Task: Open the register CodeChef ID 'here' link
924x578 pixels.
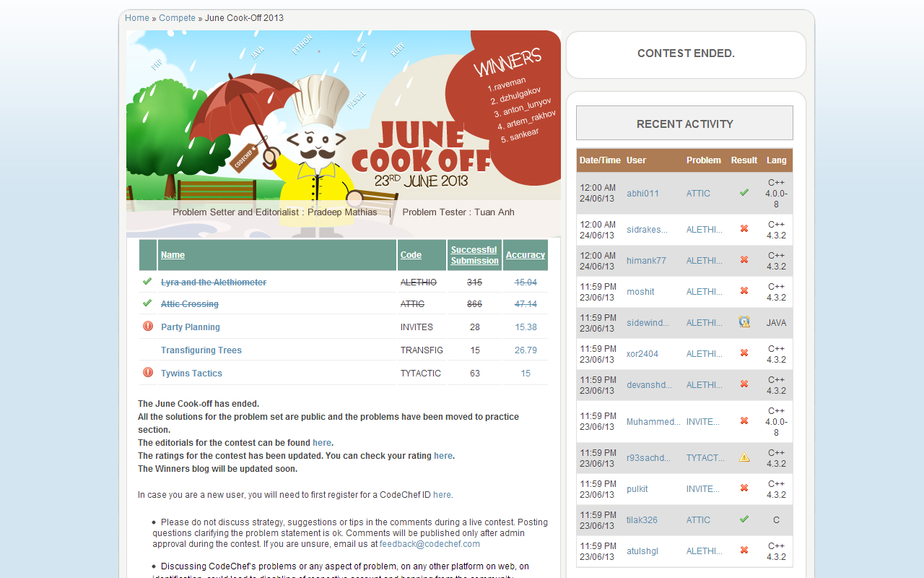Action: click(x=442, y=495)
